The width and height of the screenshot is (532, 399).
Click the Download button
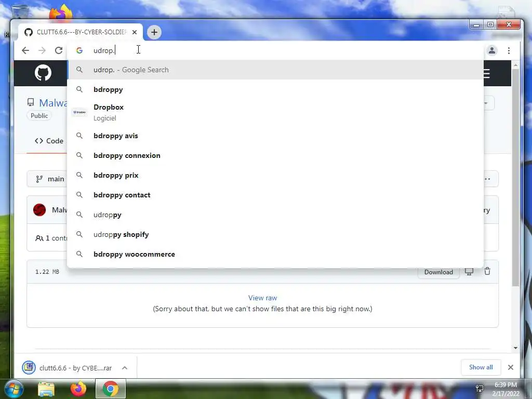pyautogui.click(x=438, y=272)
